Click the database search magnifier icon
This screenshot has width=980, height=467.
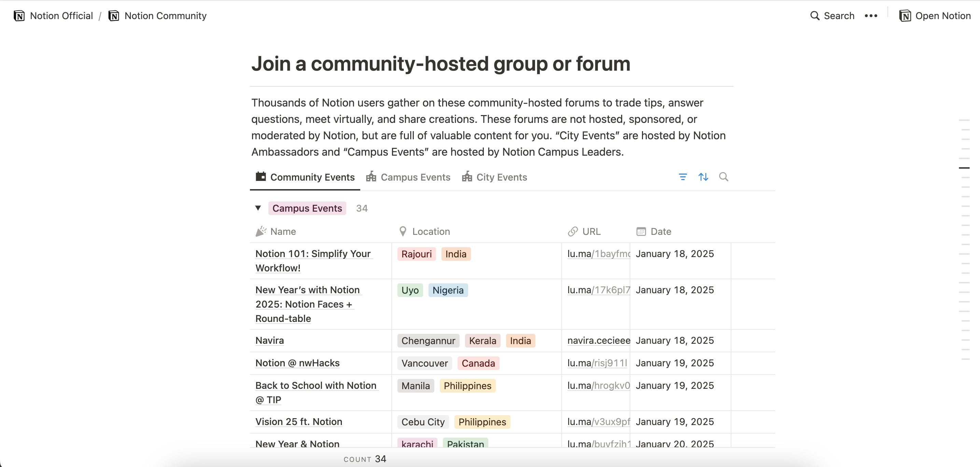pos(724,177)
